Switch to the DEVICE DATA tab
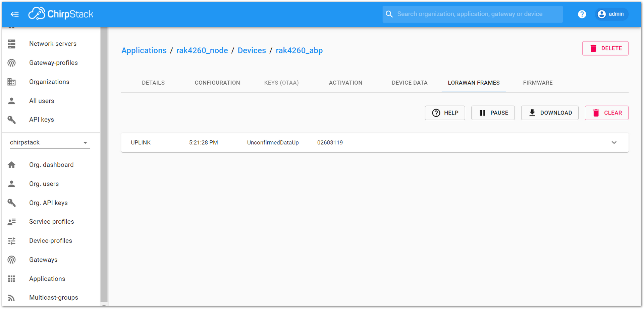The width and height of the screenshot is (644, 309). pos(410,83)
